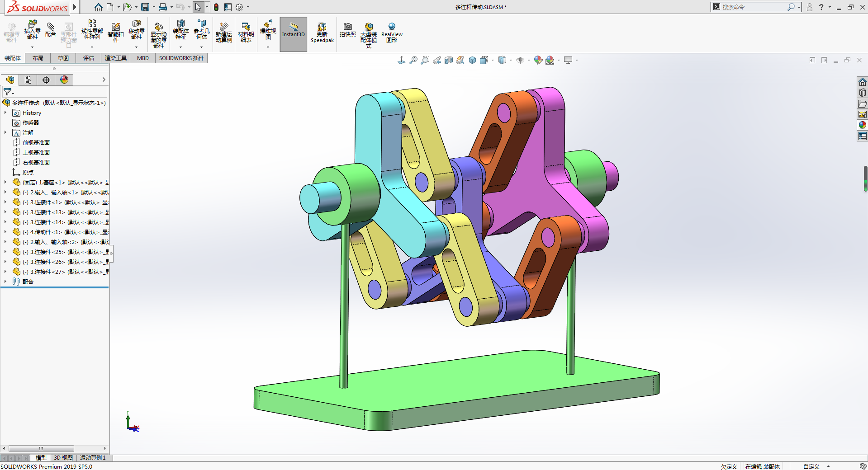
Task: Expand the History tree node
Action: 5,113
